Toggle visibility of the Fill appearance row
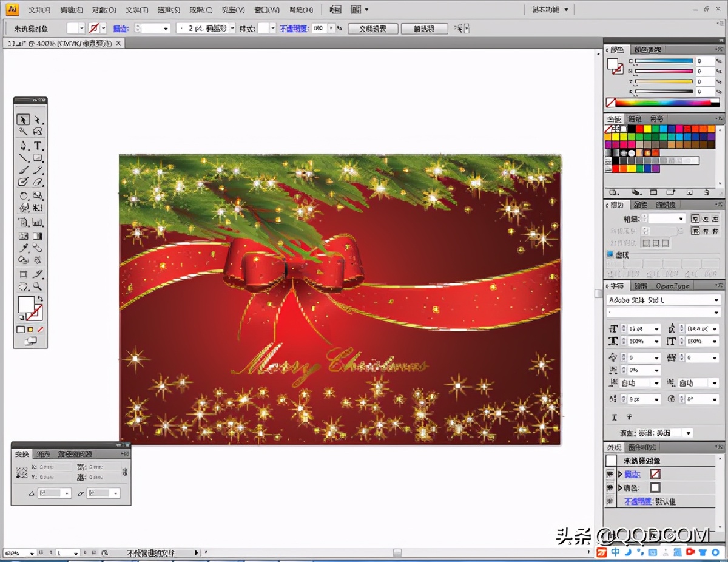 tap(610, 487)
